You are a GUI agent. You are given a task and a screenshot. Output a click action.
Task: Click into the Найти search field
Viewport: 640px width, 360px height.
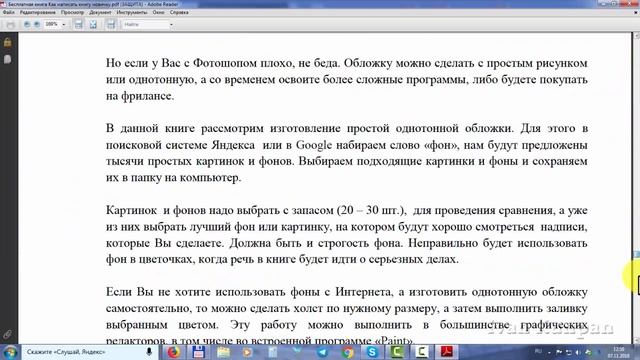(145, 24)
